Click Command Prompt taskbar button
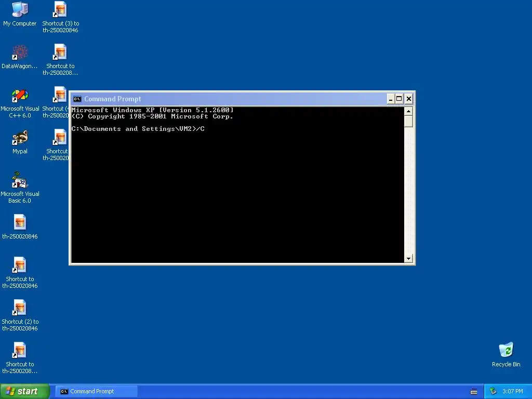This screenshot has width=532, height=399. click(x=96, y=391)
